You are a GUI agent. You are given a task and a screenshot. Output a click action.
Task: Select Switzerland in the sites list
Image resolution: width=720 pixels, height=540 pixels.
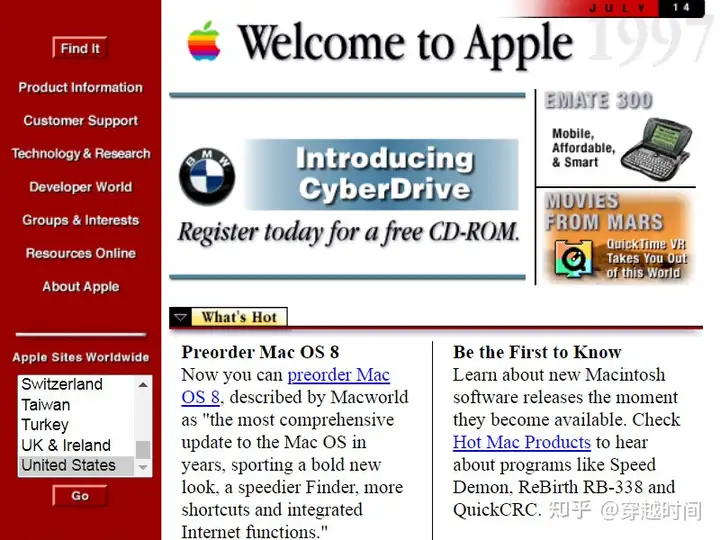77,384
